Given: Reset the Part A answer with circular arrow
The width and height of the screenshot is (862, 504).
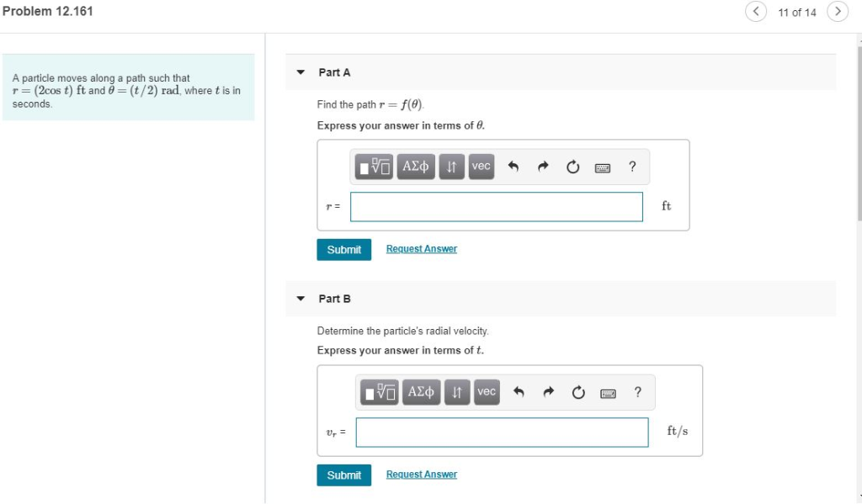Looking at the screenshot, I should coord(572,167).
